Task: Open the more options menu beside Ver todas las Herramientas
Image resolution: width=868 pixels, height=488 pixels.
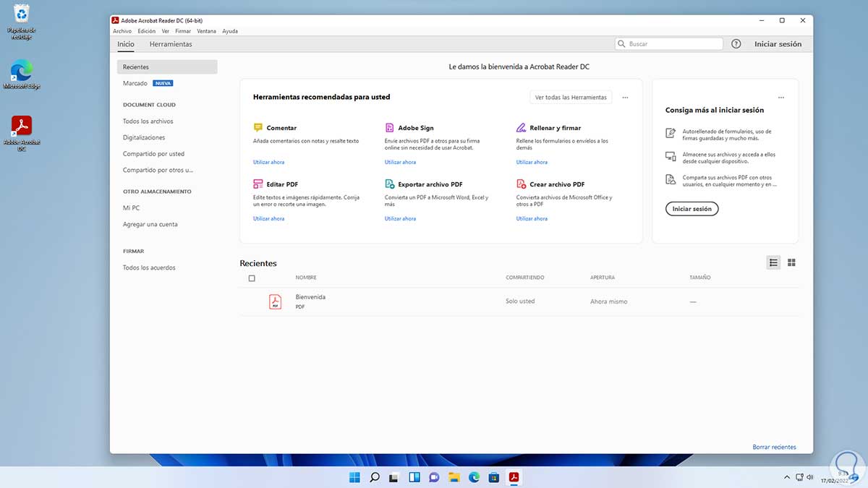Action: (x=625, y=97)
